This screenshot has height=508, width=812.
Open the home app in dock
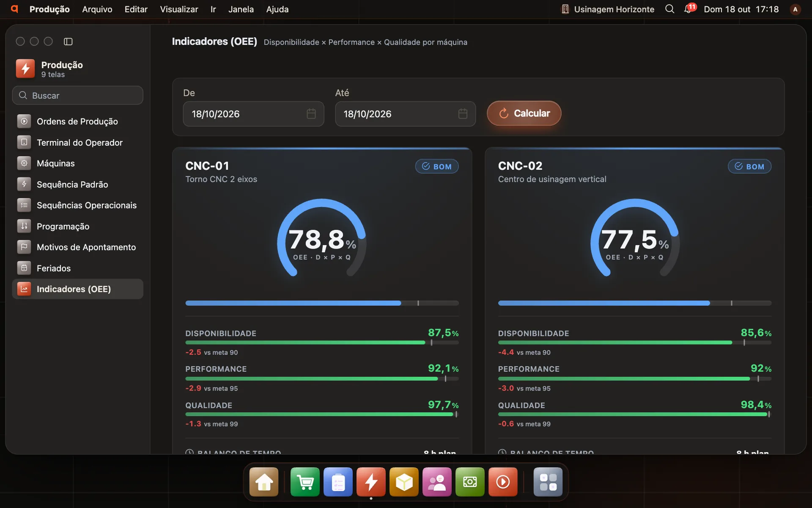pos(264,482)
